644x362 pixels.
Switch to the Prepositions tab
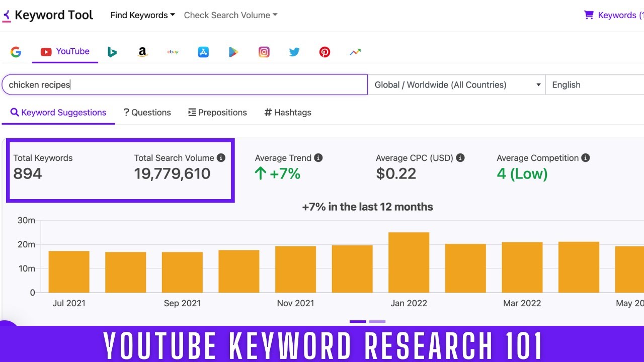tap(217, 113)
